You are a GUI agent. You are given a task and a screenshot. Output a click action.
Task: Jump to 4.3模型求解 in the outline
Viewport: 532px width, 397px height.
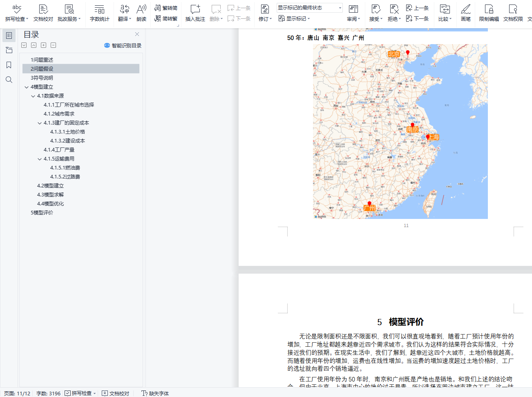[x=50, y=195]
